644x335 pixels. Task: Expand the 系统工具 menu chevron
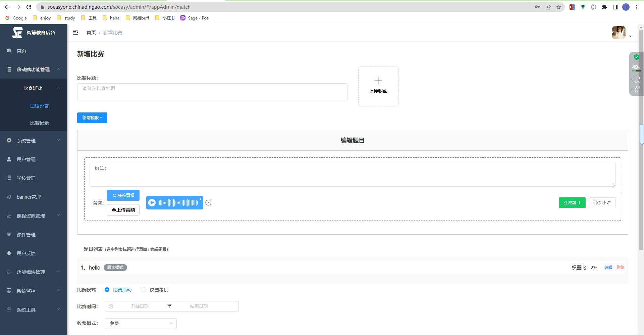click(58, 309)
